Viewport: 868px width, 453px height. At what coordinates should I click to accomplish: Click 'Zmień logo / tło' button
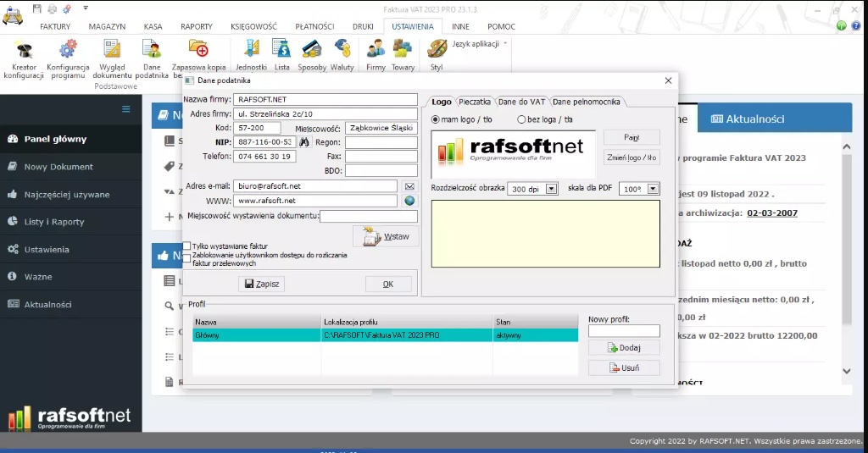click(631, 157)
